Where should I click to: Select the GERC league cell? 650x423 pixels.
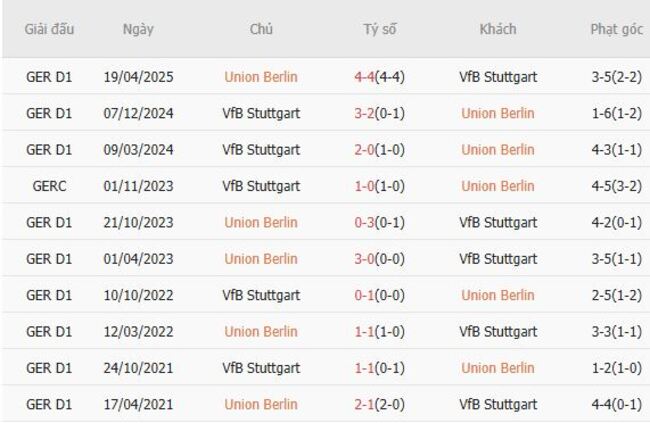click(x=49, y=186)
